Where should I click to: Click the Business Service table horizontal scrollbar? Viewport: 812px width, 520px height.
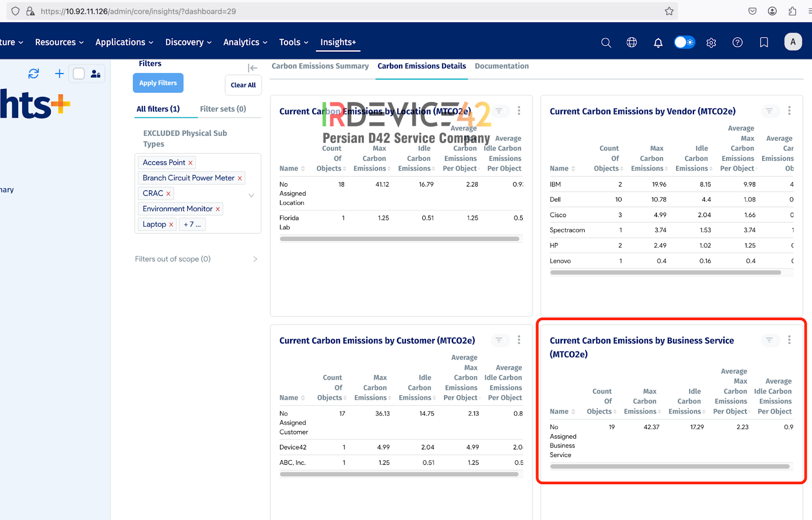(670, 466)
